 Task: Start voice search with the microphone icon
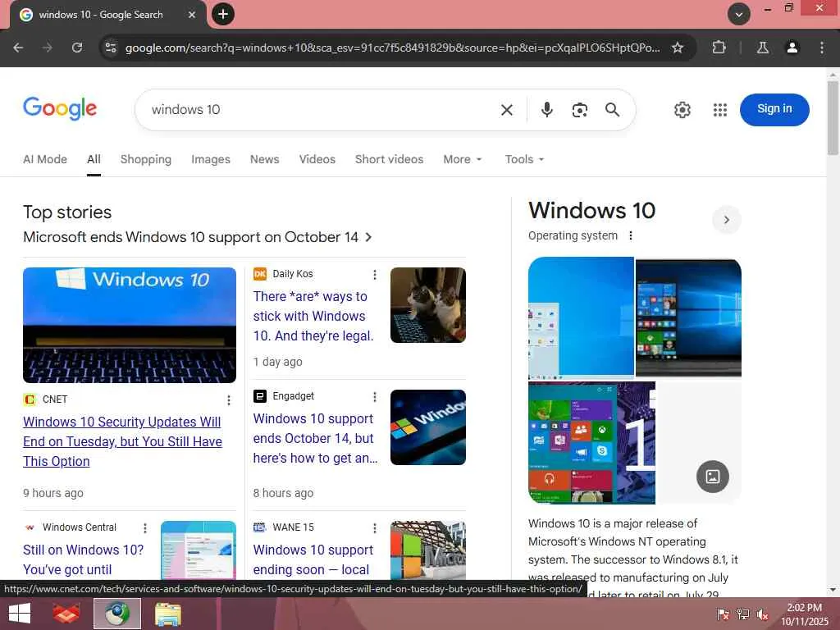click(x=546, y=109)
